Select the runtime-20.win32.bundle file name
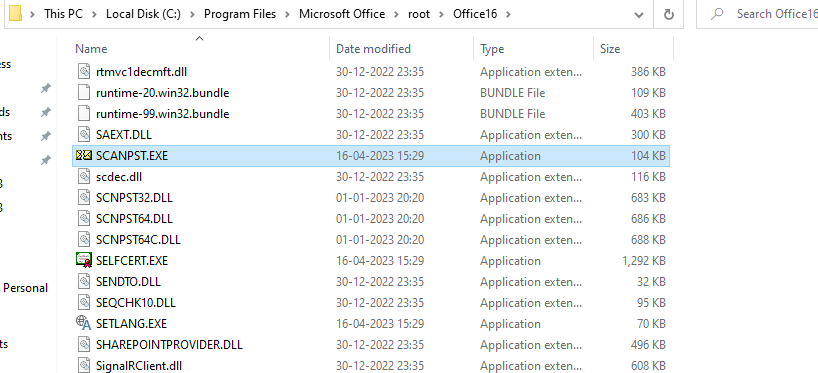818x373 pixels. pyautogui.click(x=163, y=93)
